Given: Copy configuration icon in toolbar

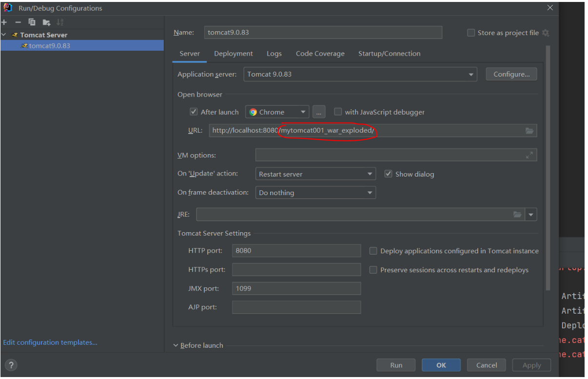Looking at the screenshot, I should [x=32, y=22].
